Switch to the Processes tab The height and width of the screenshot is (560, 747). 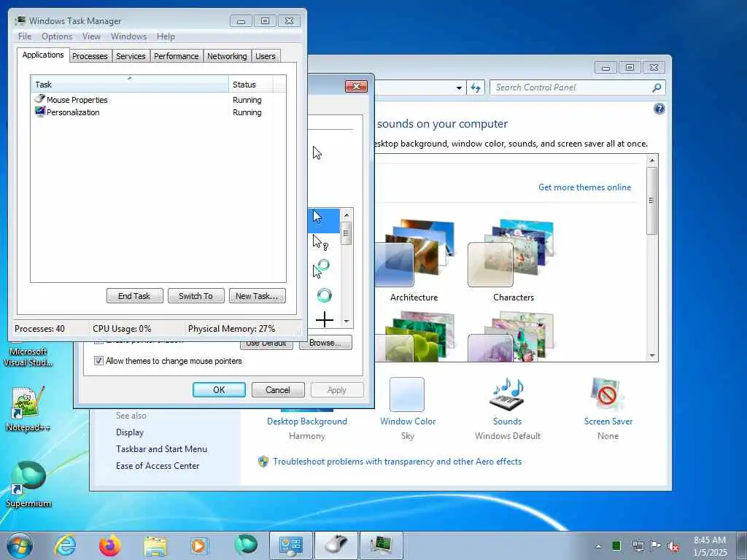pos(90,56)
